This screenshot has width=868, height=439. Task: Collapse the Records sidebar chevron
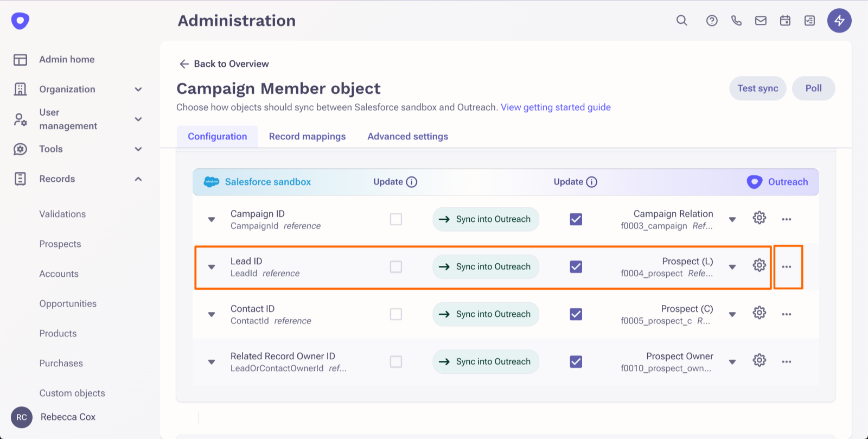point(138,179)
